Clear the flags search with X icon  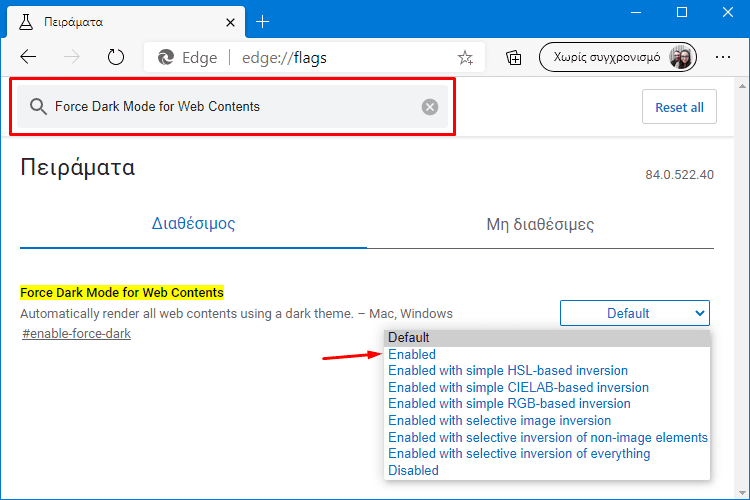pos(430,107)
